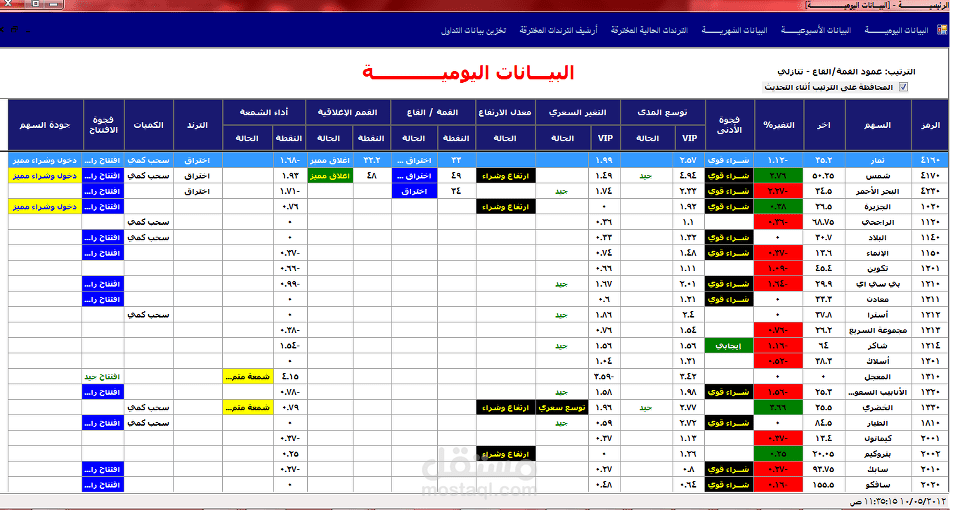Select the stock name 'كيمانول'
960x510 pixels.
tap(877, 438)
